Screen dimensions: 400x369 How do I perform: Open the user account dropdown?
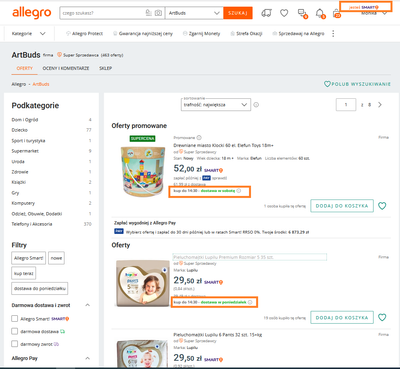coord(374,13)
